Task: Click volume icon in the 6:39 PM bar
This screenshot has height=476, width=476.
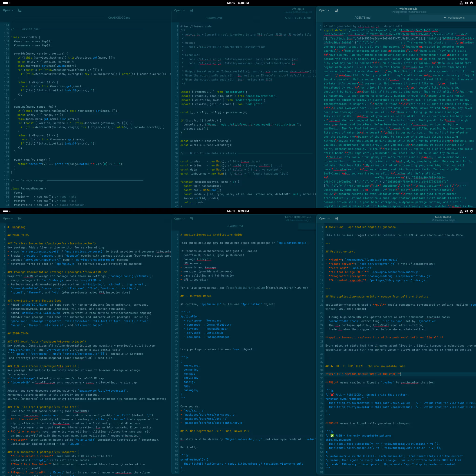Action: tap(466, 211)
